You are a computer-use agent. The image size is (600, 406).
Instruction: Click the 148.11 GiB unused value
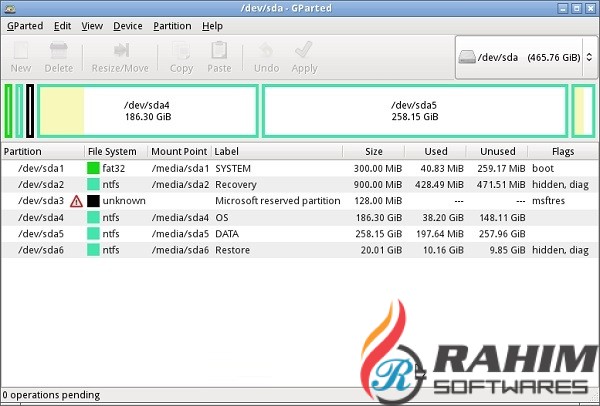click(502, 218)
